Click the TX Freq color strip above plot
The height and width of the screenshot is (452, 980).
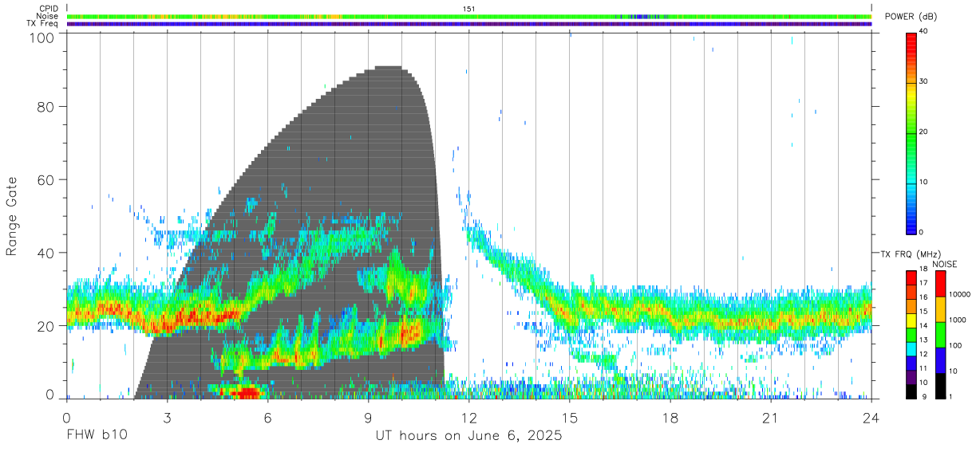[469, 24]
